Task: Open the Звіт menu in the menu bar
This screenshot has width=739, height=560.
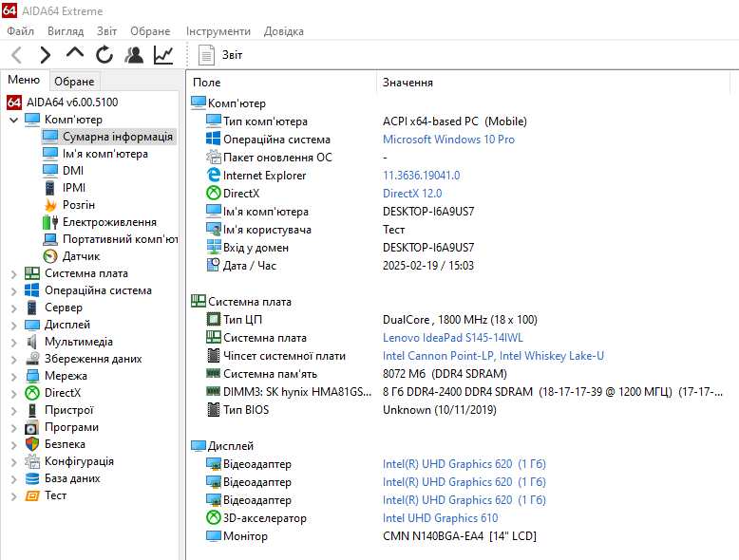Action: pyautogui.click(x=107, y=31)
